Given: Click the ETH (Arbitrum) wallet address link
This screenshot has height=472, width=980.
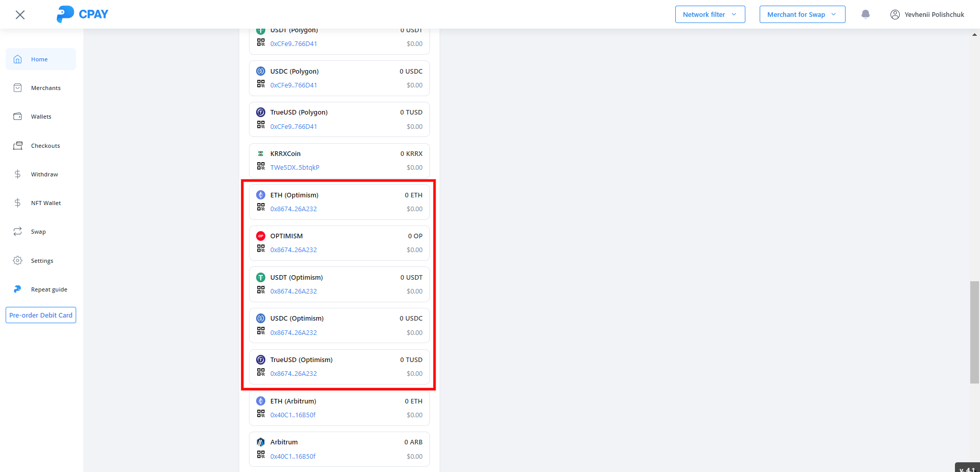Looking at the screenshot, I should [293, 415].
